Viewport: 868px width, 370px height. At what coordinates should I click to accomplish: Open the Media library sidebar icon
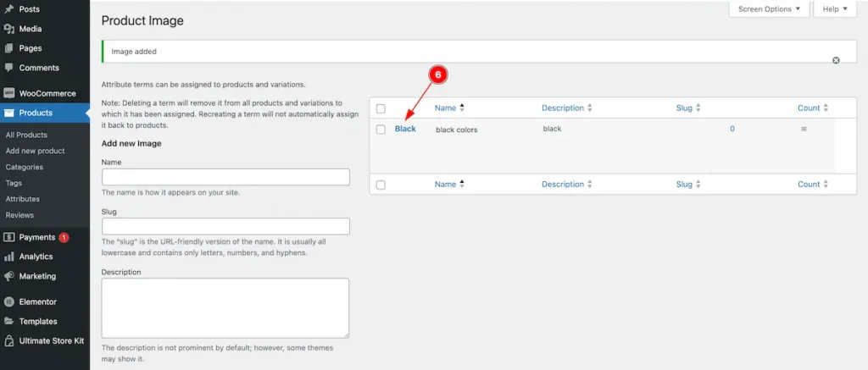coord(8,29)
